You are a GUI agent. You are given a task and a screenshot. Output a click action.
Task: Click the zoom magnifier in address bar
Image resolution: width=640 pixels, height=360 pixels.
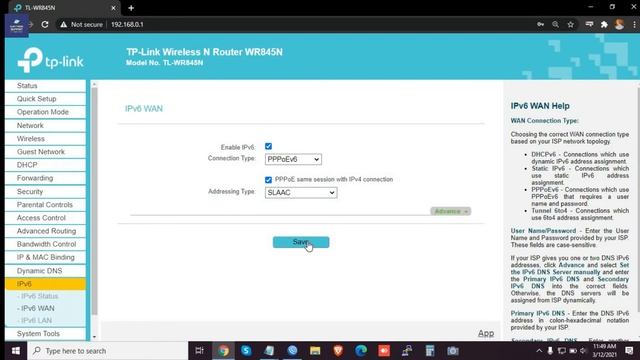556,24
